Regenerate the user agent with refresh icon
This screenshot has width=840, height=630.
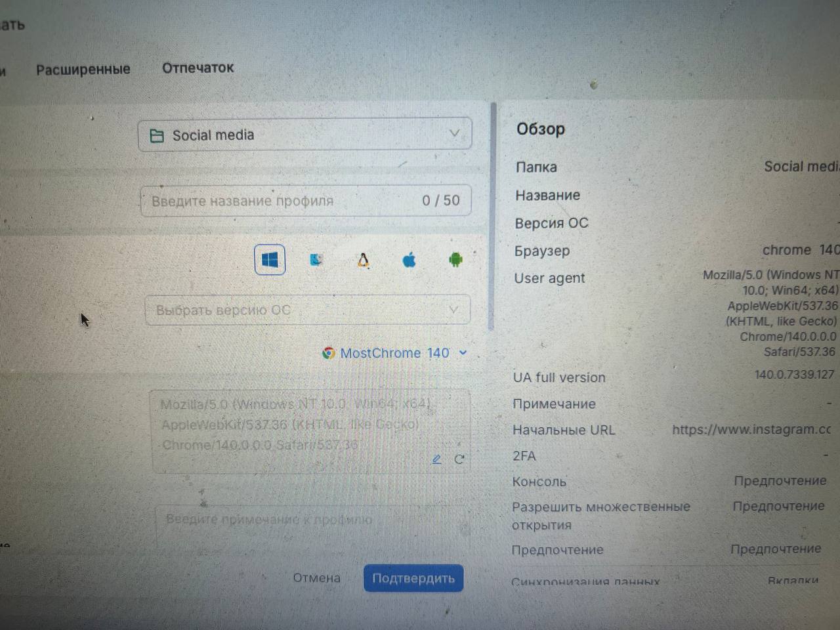pyautogui.click(x=459, y=459)
